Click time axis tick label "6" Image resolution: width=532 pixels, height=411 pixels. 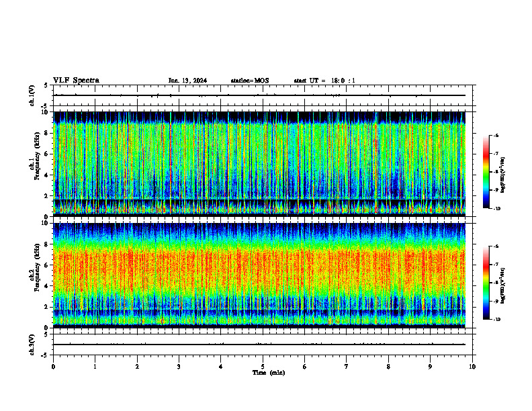305,367
